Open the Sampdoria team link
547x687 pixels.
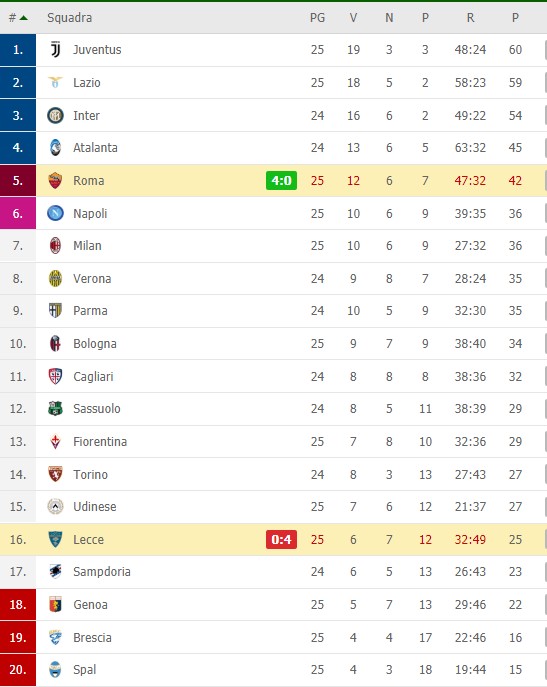pos(102,572)
